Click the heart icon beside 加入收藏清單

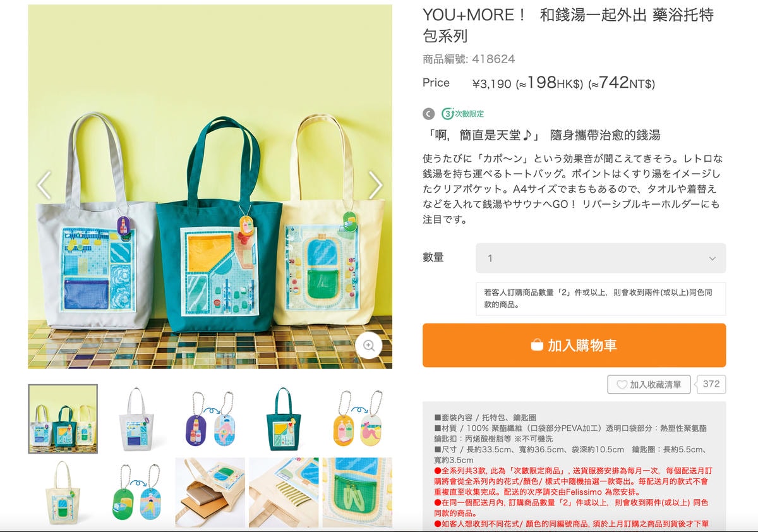coord(622,384)
